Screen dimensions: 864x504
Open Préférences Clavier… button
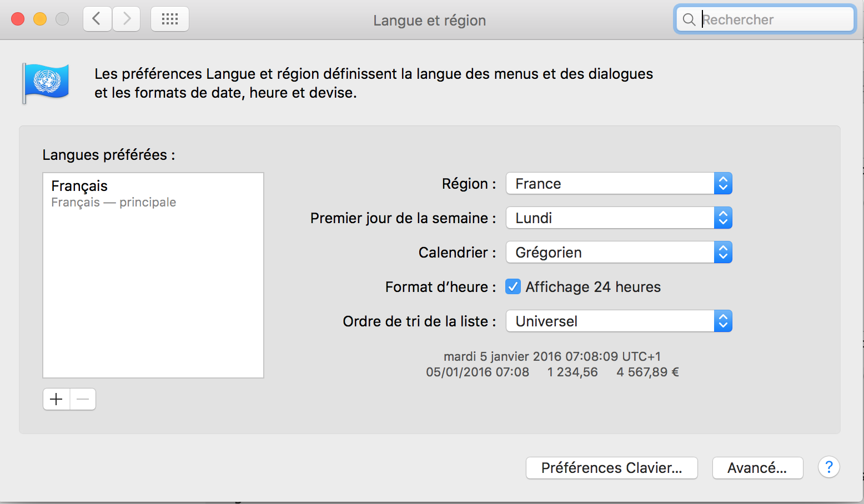point(612,468)
